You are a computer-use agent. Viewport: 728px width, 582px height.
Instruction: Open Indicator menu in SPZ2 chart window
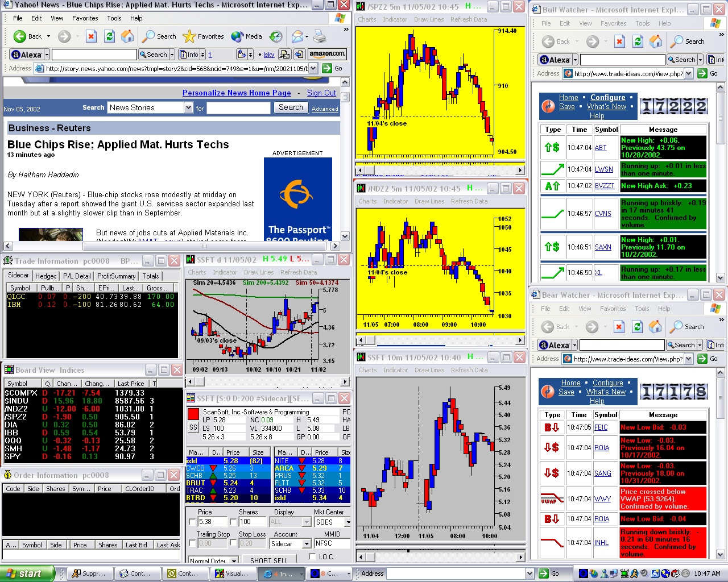[395, 19]
